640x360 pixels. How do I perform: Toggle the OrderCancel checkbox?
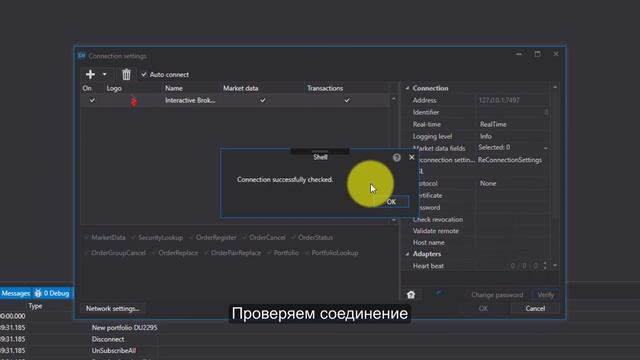pyautogui.click(x=244, y=238)
